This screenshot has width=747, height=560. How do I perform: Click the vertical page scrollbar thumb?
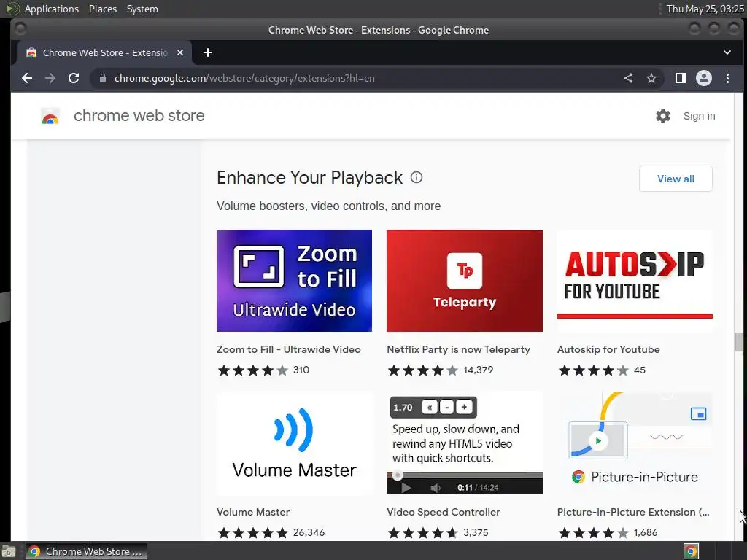click(x=738, y=342)
